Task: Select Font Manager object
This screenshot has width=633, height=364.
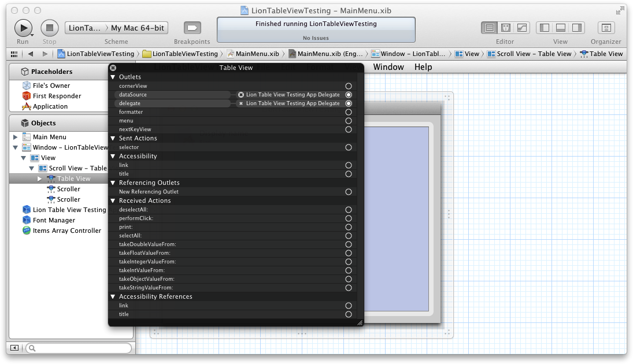Action: (x=54, y=220)
